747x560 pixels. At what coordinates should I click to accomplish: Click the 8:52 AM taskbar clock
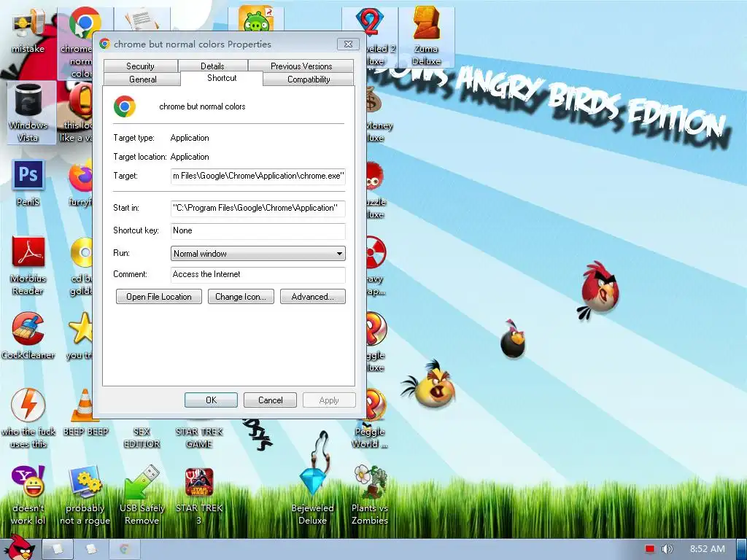[708, 549]
